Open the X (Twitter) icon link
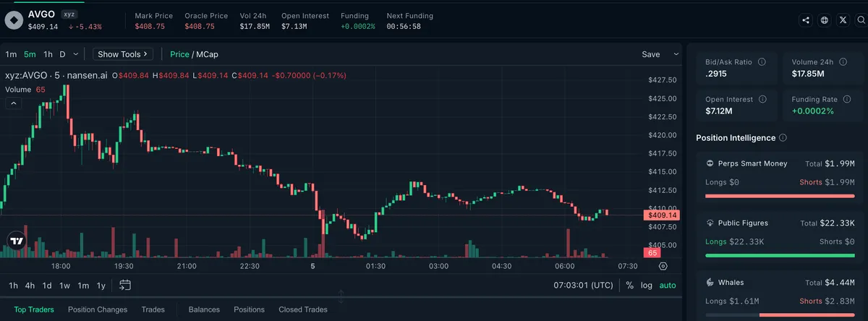This screenshot has width=868, height=321. coord(843,21)
